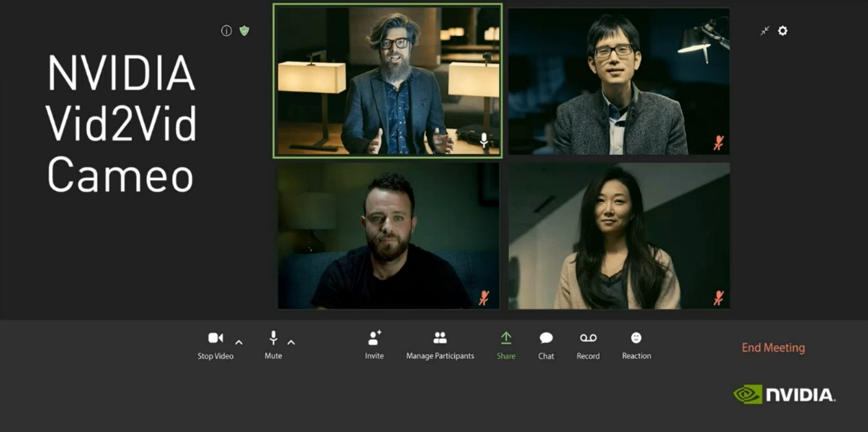Click the Record icon
The width and height of the screenshot is (868, 432).
(588, 338)
